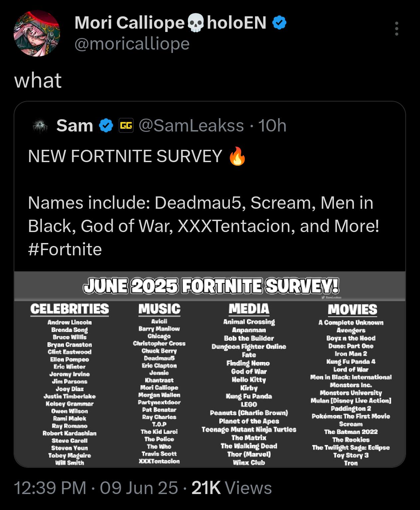This screenshot has height=510, width=420.
Task: Click Sam's blue verified checkmark
Action: click(106, 126)
